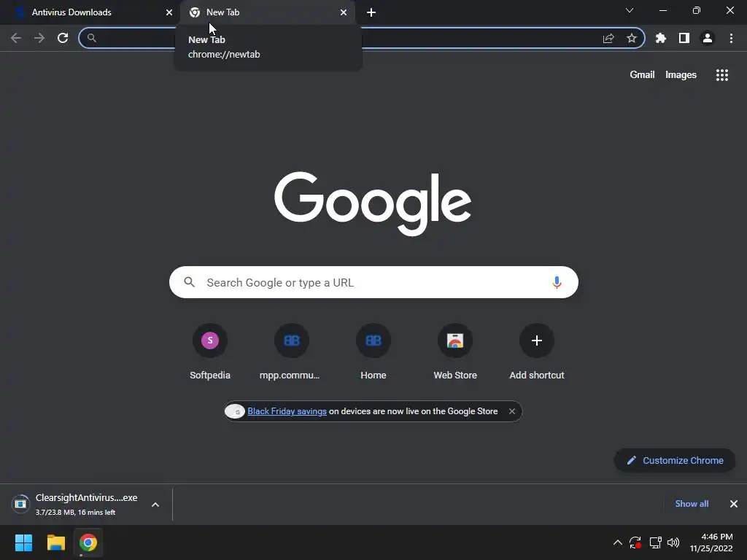Open Customize Chrome
This screenshot has width=747, height=560.
[675, 461]
